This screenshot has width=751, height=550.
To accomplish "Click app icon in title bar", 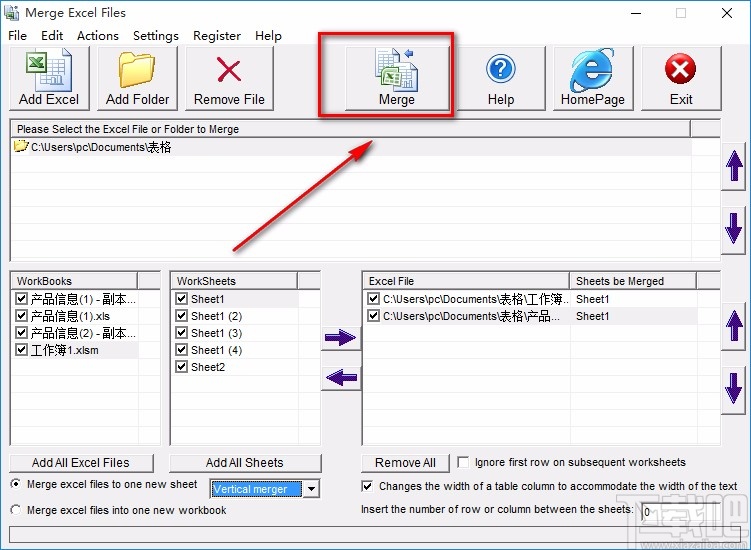I will coord(11,13).
